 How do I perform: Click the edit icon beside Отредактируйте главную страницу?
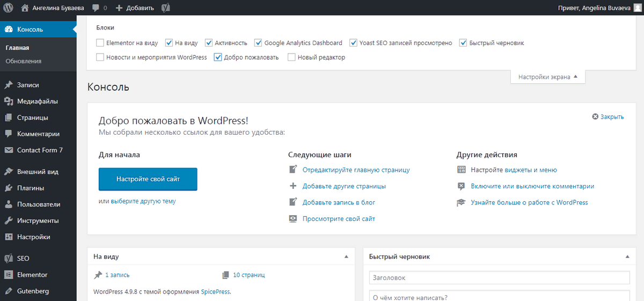pyautogui.click(x=293, y=170)
